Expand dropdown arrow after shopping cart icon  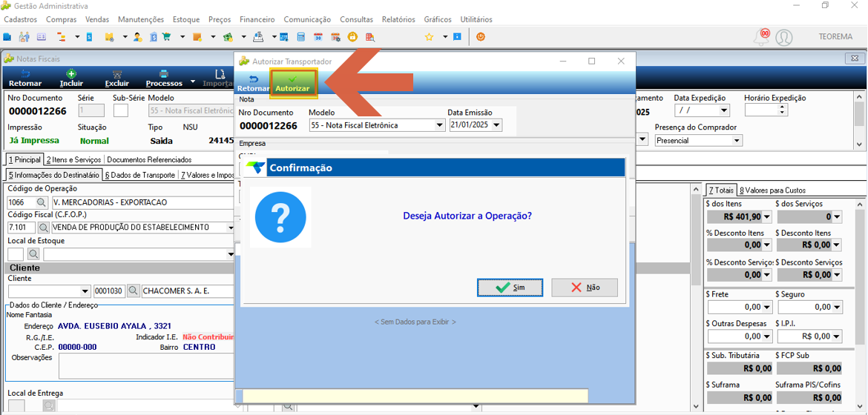tap(182, 37)
